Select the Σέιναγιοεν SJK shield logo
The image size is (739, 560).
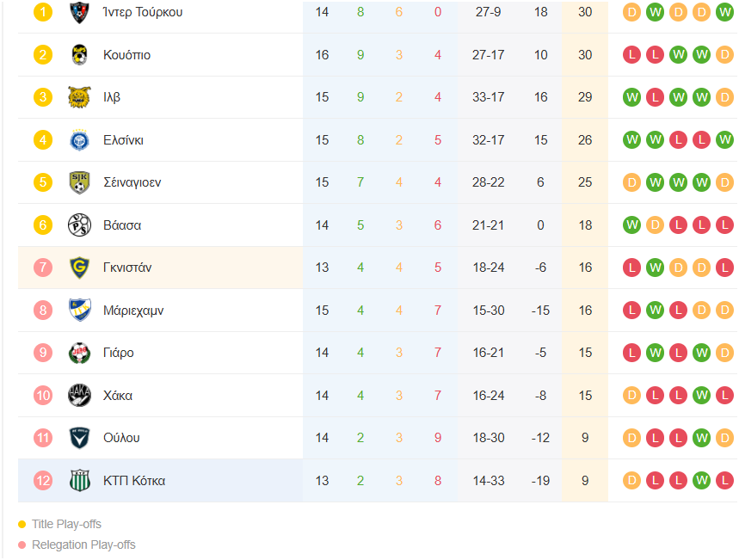(79, 182)
